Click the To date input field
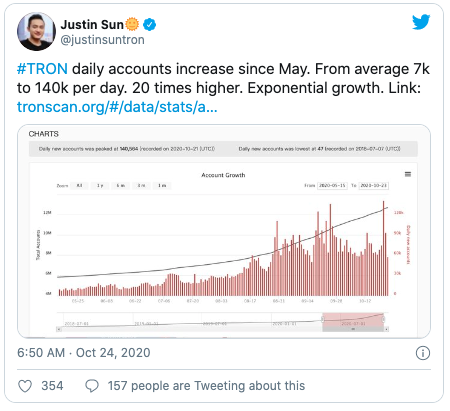450x411 pixels. click(373, 186)
